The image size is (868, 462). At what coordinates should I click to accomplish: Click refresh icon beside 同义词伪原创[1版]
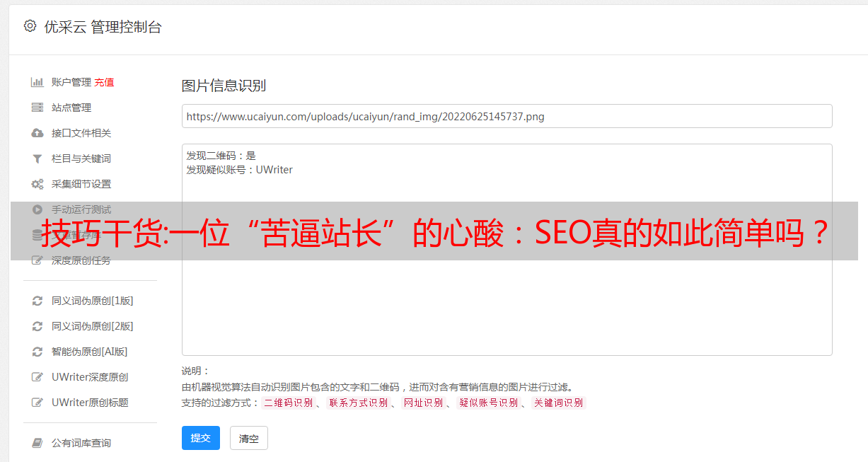(x=37, y=301)
